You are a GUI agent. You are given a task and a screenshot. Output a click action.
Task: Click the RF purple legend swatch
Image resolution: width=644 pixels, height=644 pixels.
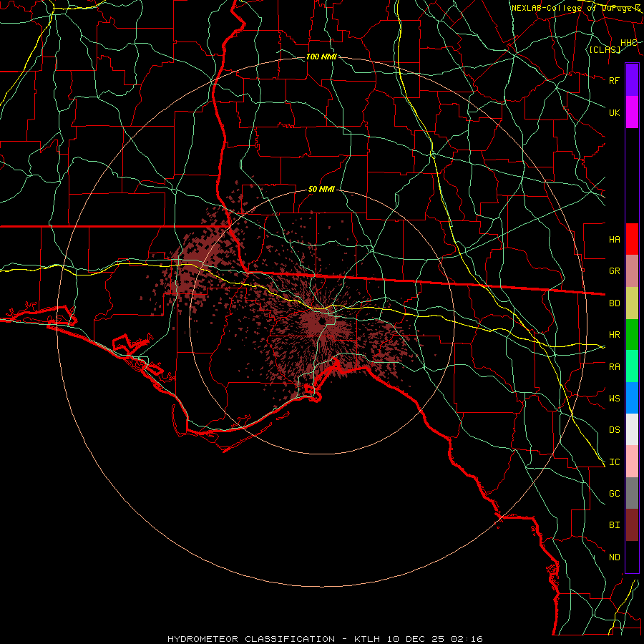click(632, 80)
